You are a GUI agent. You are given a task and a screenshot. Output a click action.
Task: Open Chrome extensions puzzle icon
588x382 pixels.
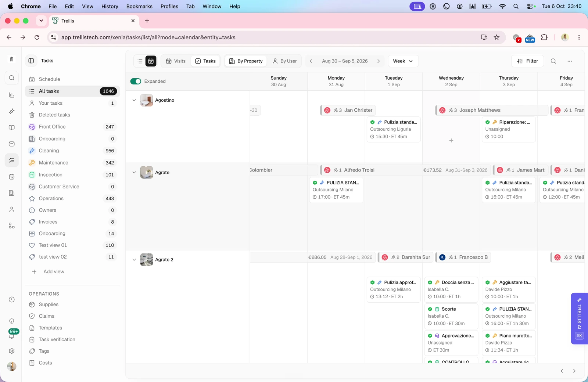tap(544, 37)
